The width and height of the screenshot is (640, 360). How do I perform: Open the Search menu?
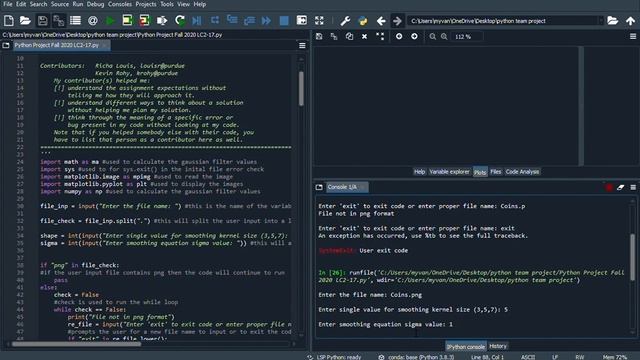point(38,4)
